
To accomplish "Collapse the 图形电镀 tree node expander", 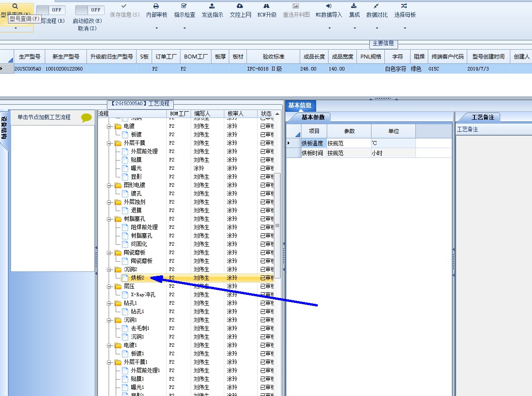I will 109,185.
